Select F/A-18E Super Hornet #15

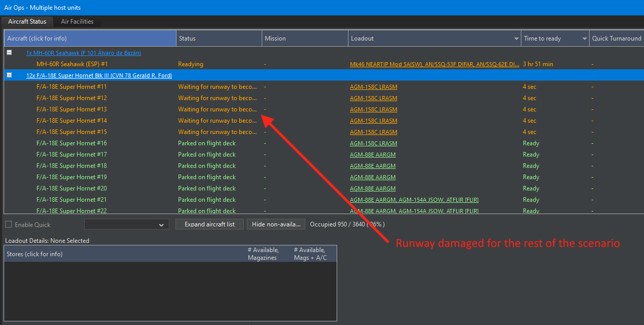pyautogui.click(x=71, y=132)
